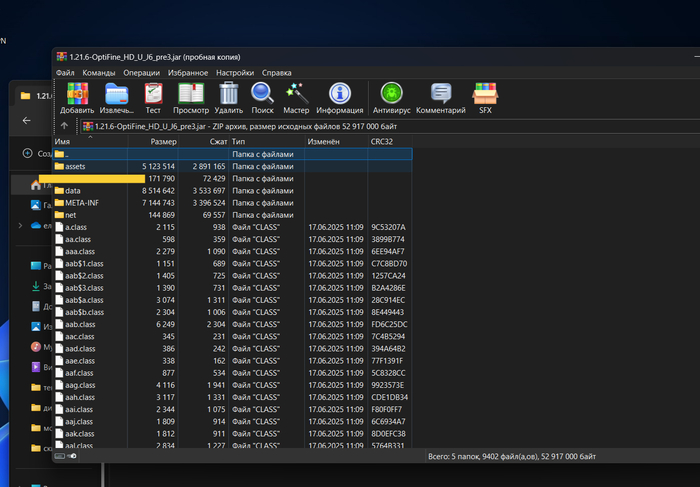Open the Файл menu
The image size is (700, 487).
coord(65,73)
